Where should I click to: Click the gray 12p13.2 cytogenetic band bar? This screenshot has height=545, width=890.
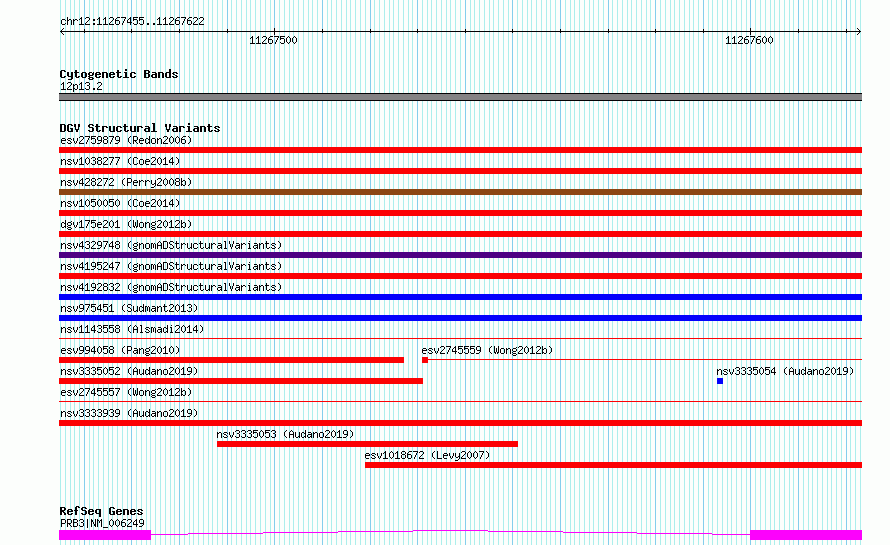pyautogui.click(x=460, y=97)
